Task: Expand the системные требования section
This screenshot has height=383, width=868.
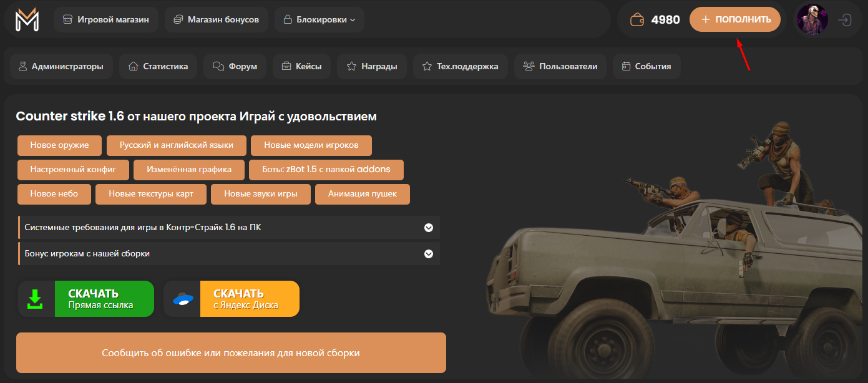Action: (x=429, y=228)
